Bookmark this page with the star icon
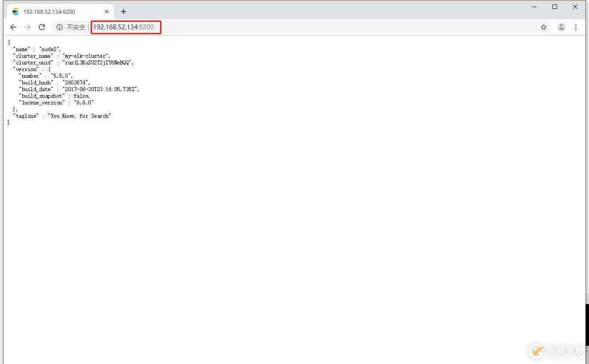 point(544,27)
